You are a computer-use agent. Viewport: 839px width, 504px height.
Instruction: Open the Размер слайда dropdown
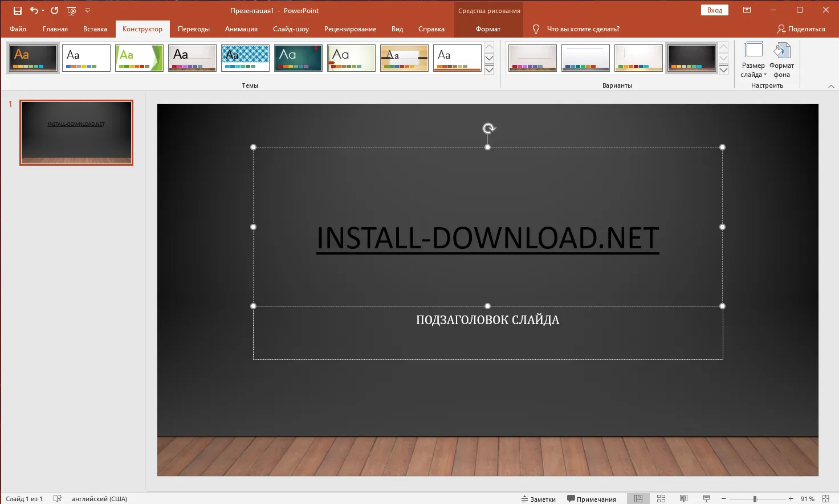754,60
